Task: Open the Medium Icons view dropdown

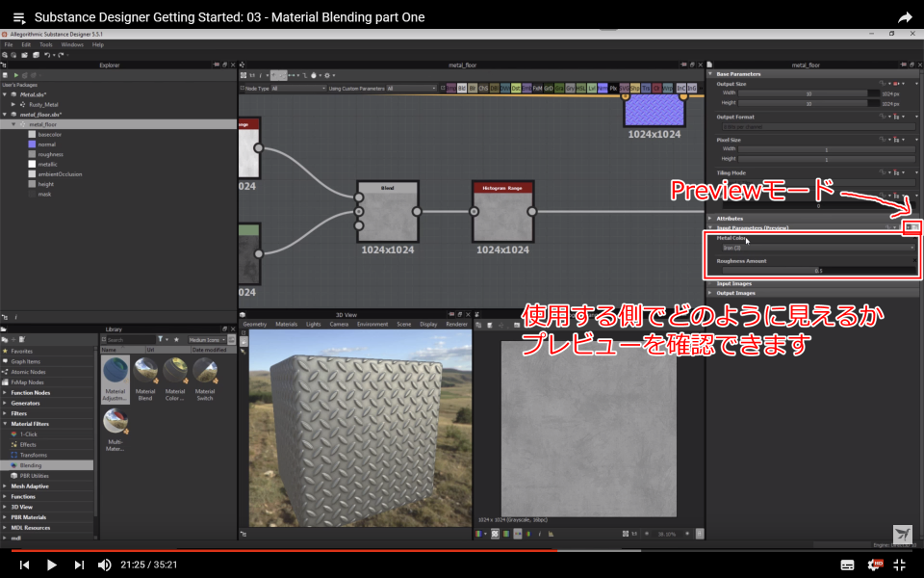Action: (x=207, y=340)
